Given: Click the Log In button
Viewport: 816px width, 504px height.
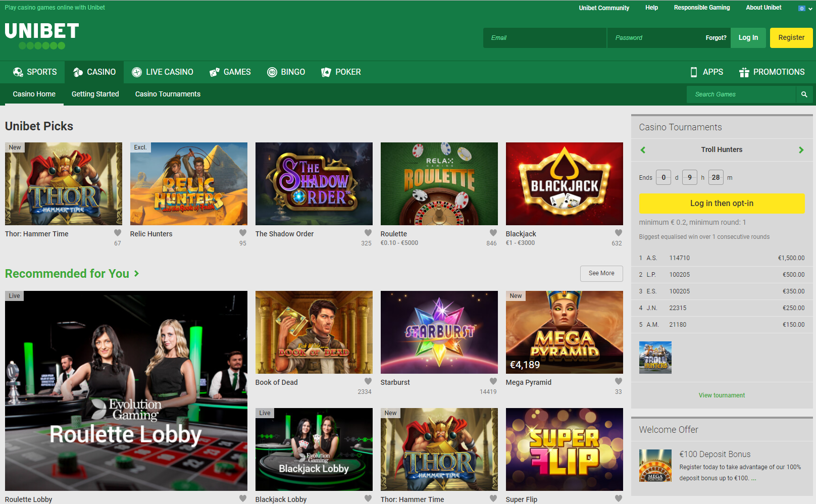Looking at the screenshot, I should 748,38.
